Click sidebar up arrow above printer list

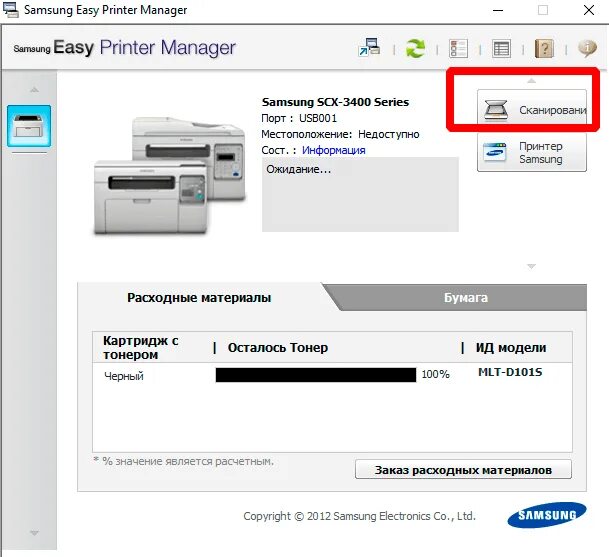[34, 90]
